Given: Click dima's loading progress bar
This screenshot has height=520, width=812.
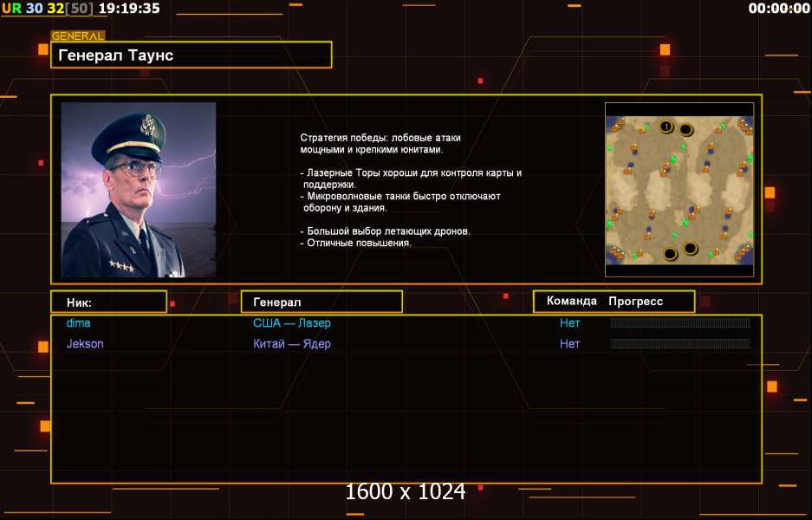Looking at the screenshot, I should [x=680, y=322].
